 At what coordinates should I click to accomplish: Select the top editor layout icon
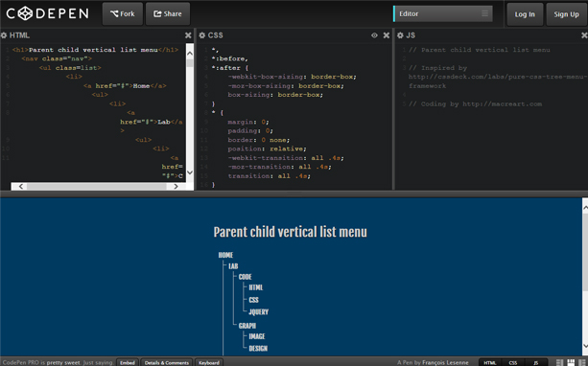pyautogui.click(x=571, y=362)
